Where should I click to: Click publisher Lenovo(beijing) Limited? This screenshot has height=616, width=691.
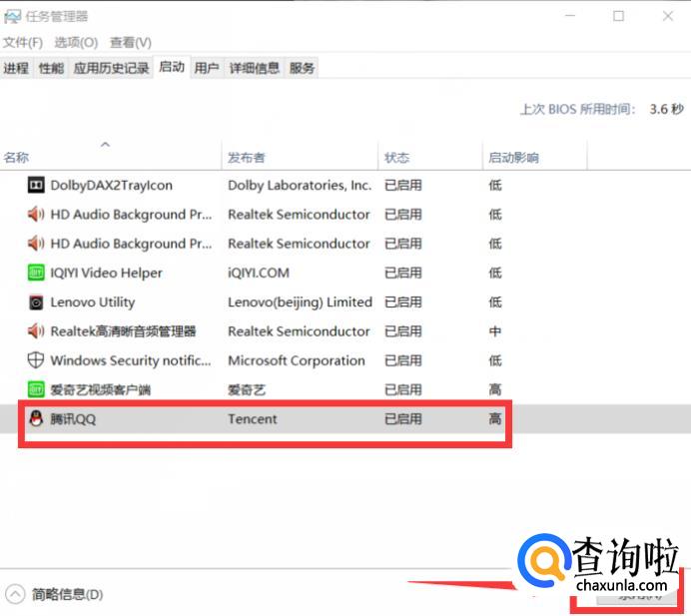(x=301, y=302)
